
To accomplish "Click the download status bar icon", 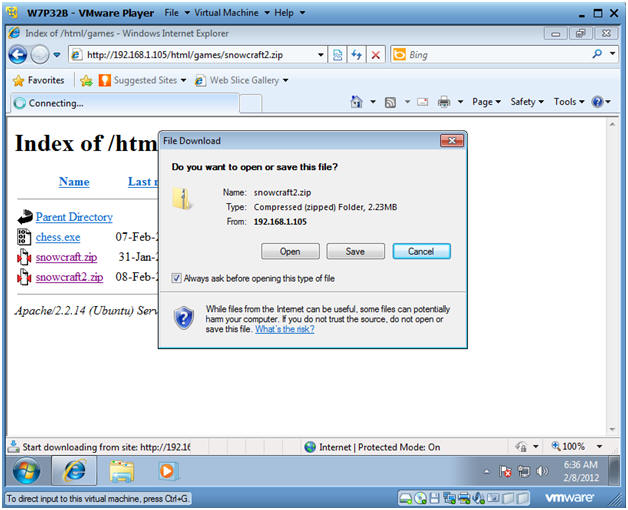I will pos(14,446).
